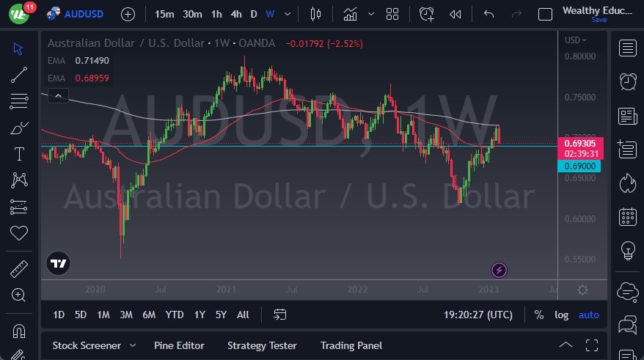This screenshot has height=360, width=644.
Task: Select the trend line drawing tool
Action: click(19, 74)
